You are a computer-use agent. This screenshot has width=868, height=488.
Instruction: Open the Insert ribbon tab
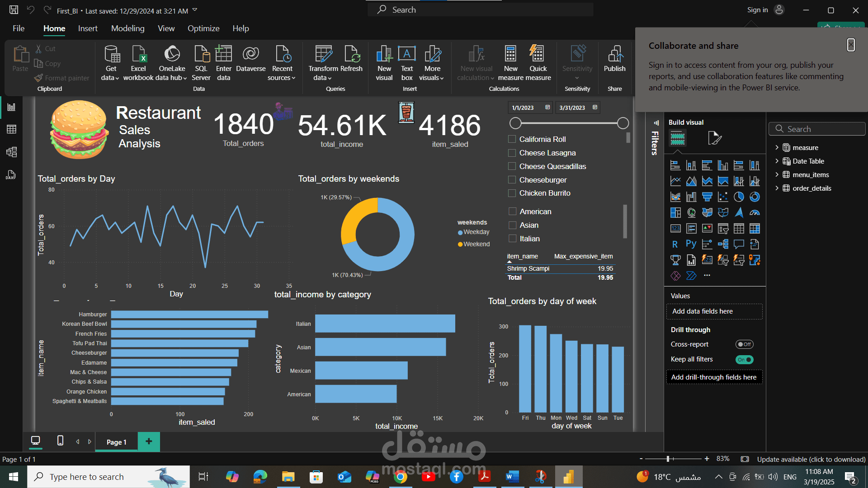pyautogui.click(x=88, y=28)
